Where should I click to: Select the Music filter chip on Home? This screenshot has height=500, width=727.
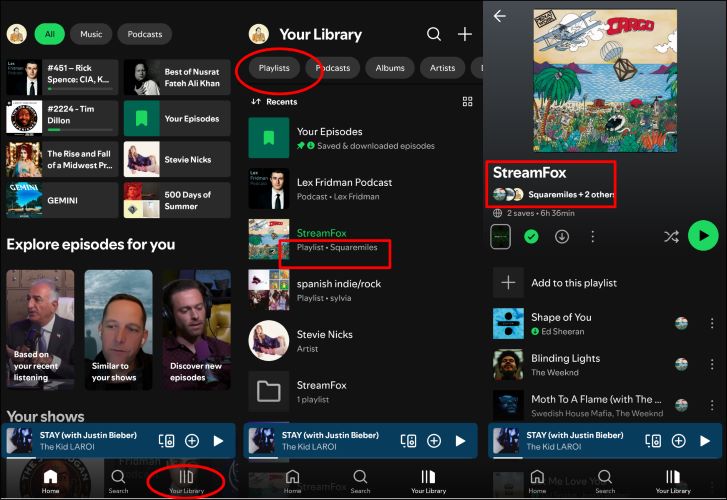(x=91, y=34)
